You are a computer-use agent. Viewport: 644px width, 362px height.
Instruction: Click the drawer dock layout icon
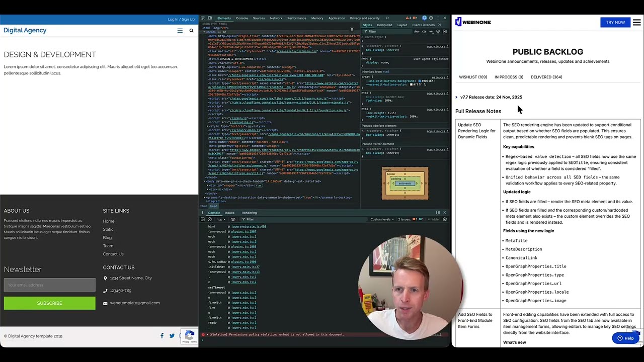click(x=438, y=213)
